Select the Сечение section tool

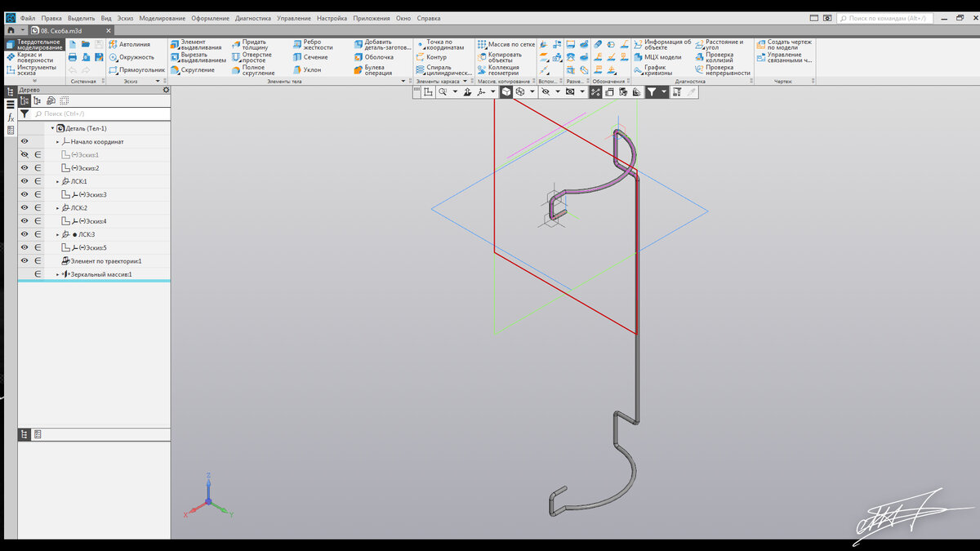[310, 57]
